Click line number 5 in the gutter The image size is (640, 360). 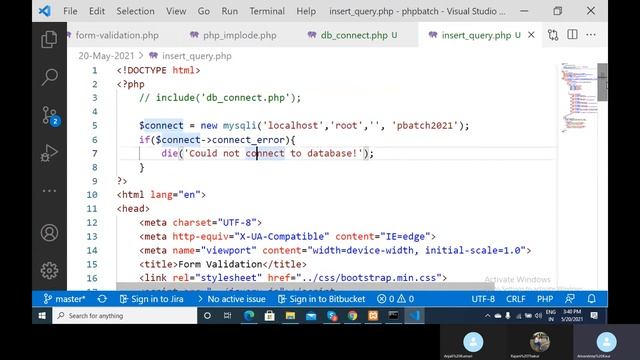coord(94,125)
